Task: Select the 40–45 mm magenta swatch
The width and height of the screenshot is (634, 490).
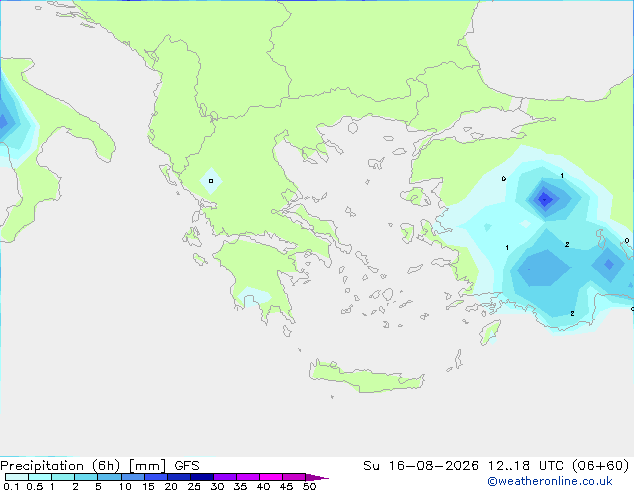Action: [x=271, y=477]
